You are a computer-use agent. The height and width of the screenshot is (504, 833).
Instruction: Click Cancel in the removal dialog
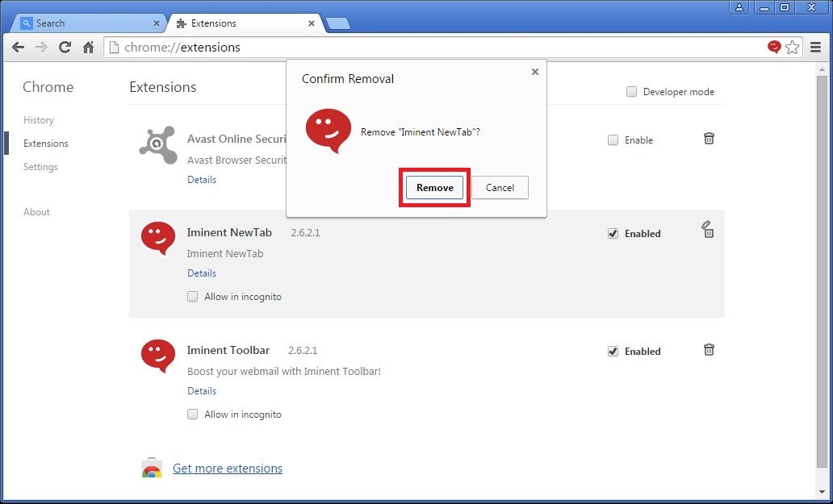(x=500, y=188)
